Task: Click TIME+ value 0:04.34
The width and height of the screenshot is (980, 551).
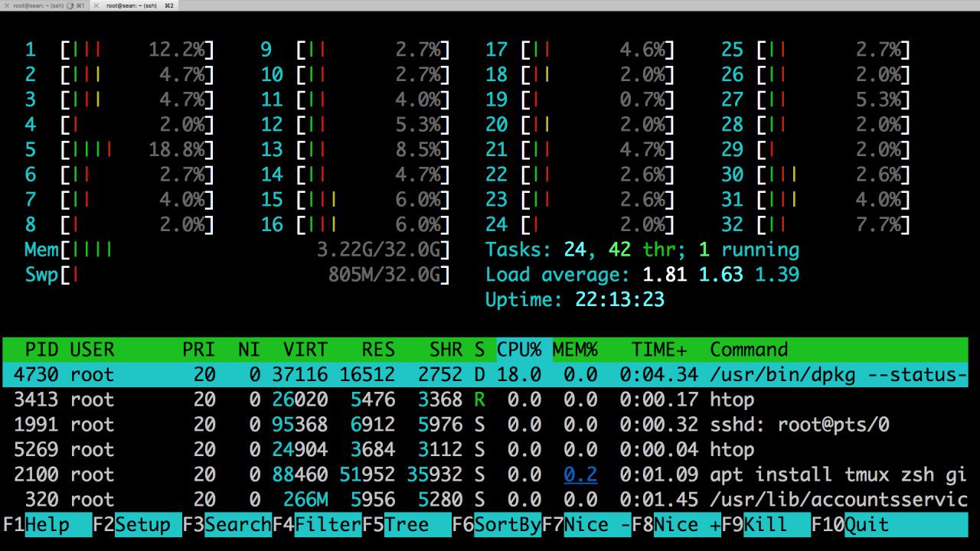Action: (x=659, y=375)
